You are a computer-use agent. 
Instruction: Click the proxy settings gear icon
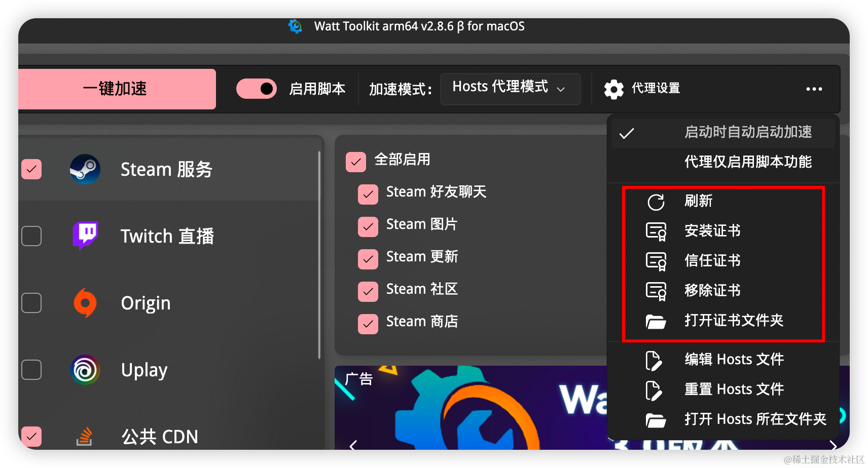[614, 89]
